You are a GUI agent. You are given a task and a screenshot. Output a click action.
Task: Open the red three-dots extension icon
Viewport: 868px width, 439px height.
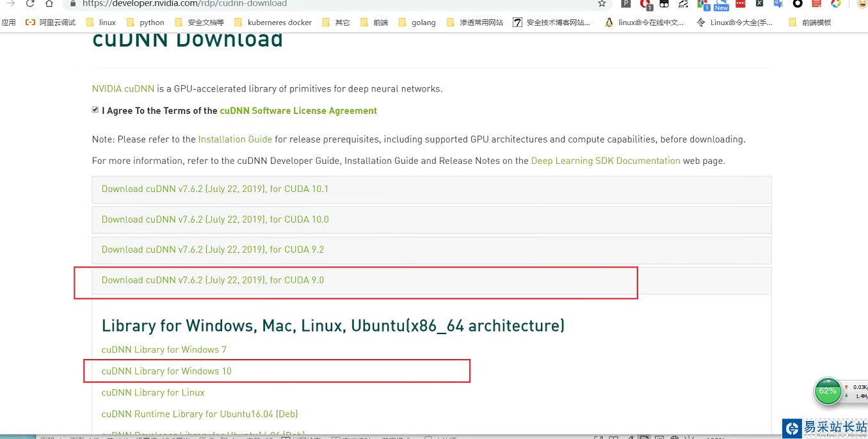pos(741,3)
